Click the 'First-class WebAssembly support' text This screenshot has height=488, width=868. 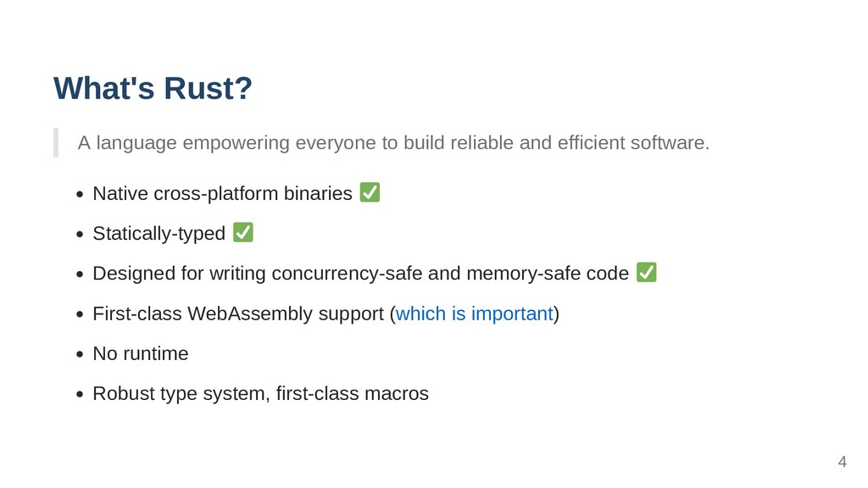pos(238,313)
